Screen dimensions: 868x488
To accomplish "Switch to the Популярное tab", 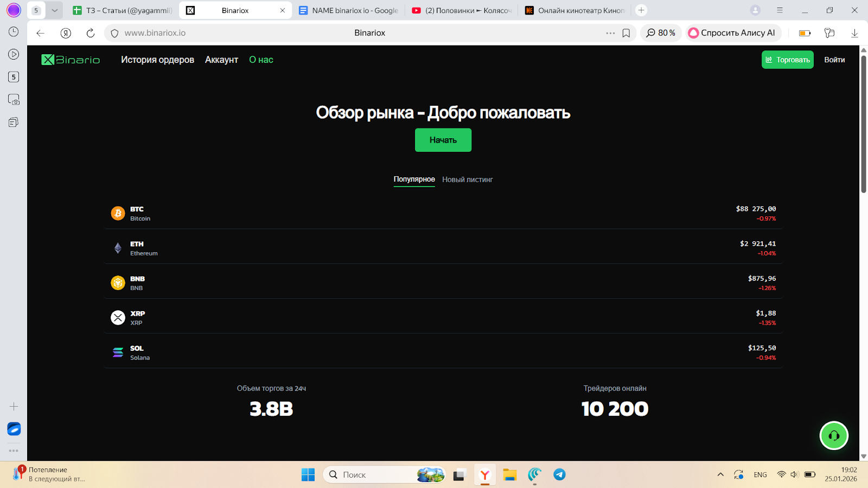I will click(x=414, y=179).
